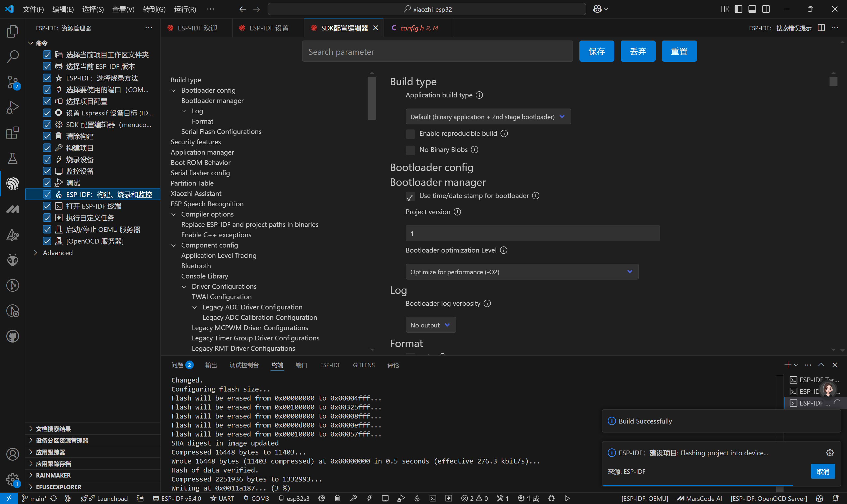Click 取消 to cancel flashing

pyautogui.click(x=823, y=471)
